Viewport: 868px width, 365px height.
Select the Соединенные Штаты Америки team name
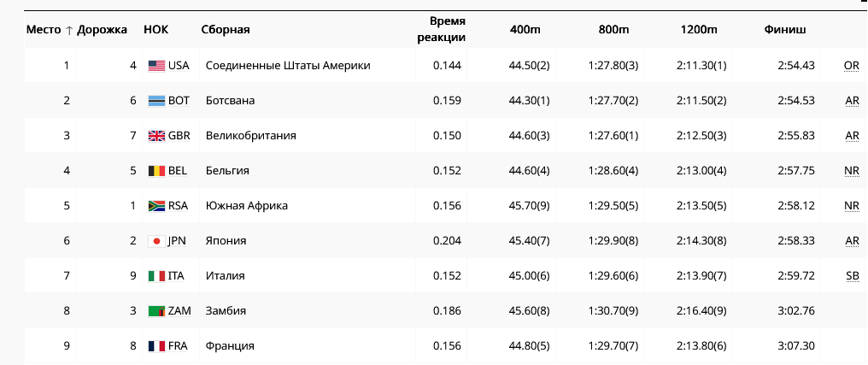coord(288,66)
